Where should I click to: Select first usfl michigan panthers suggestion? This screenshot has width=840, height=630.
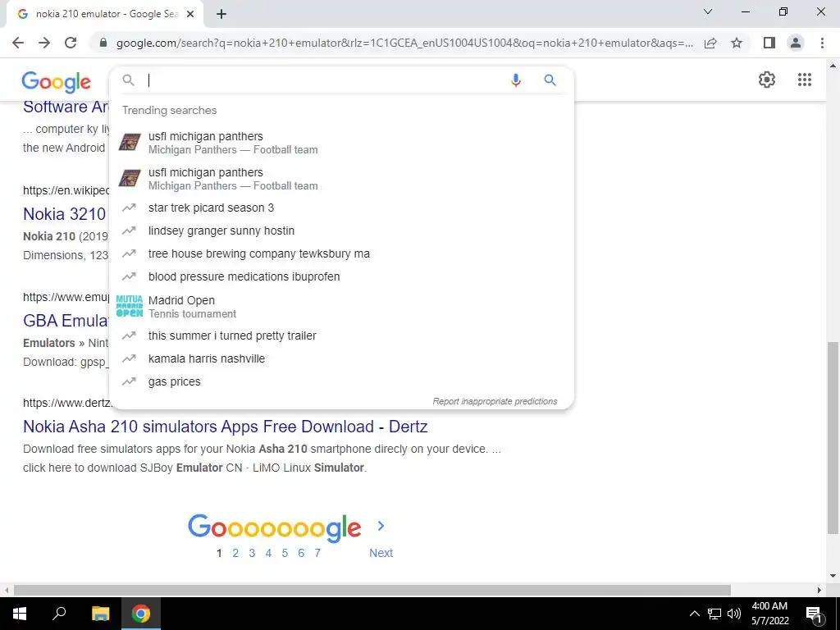click(x=341, y=143)
